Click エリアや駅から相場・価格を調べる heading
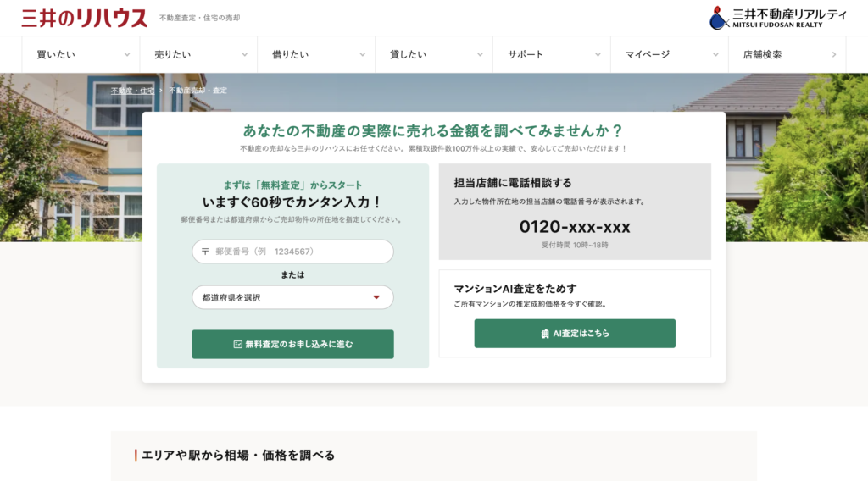This screenshot has height=481, width=868. 238,455
